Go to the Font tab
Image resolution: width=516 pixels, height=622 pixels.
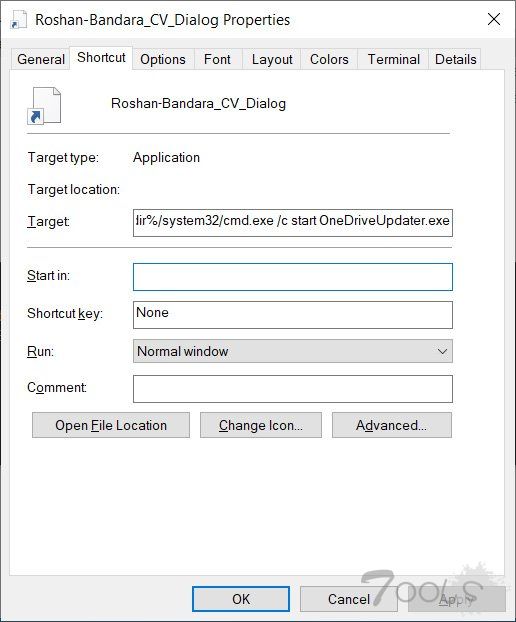tap(217, 60)
